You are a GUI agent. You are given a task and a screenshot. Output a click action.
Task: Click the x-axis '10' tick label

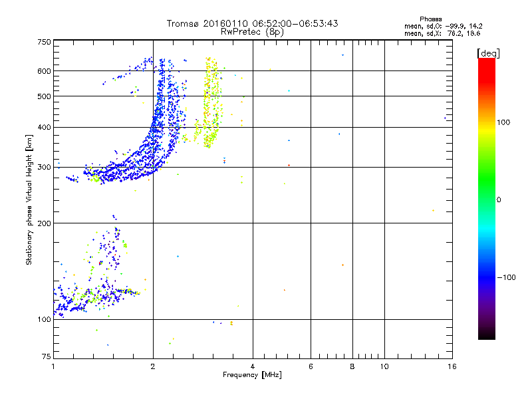384,366
